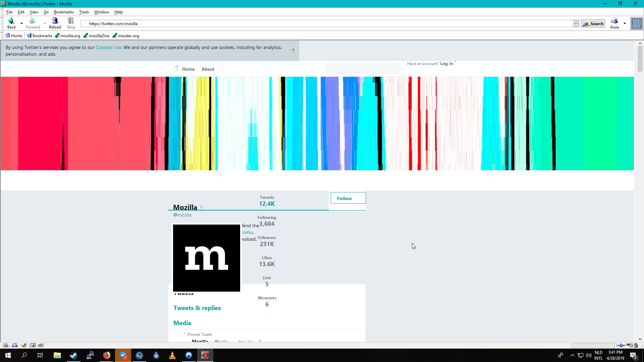This screenshot has height=362, width=644.
Task: Open the Tools menu
Action: pos(84,12)
